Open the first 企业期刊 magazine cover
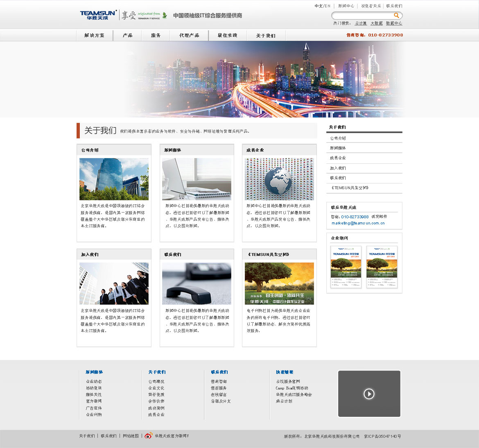Image resolution: width=479 pixels, height=448 pixels. click(346, 267)
